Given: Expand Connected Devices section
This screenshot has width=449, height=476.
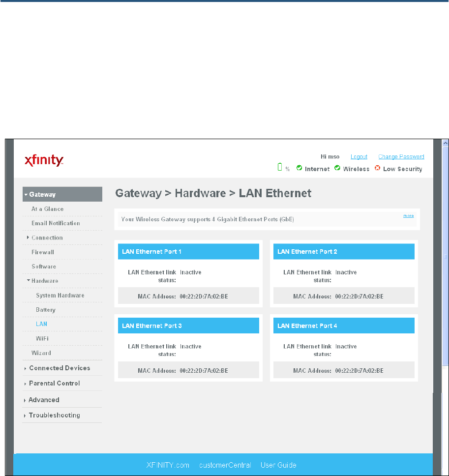Looking at the screenshot, I should point(60,368).
